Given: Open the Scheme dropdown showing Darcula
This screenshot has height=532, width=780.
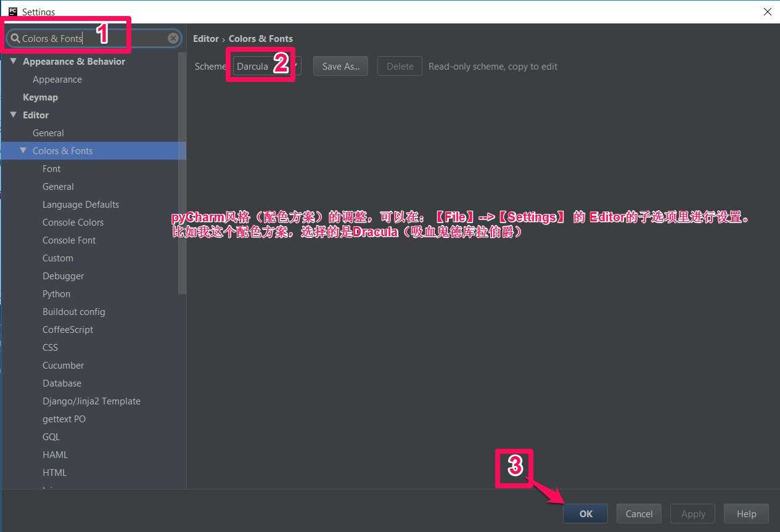Looking at the screenshot, I should pos(267,67).
